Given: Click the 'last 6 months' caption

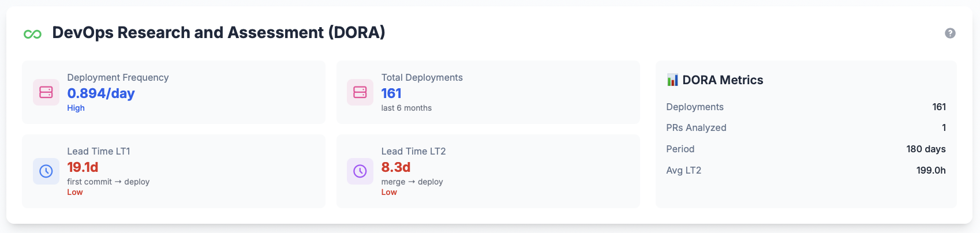Looking at the screenshot, I should [406, 108].
